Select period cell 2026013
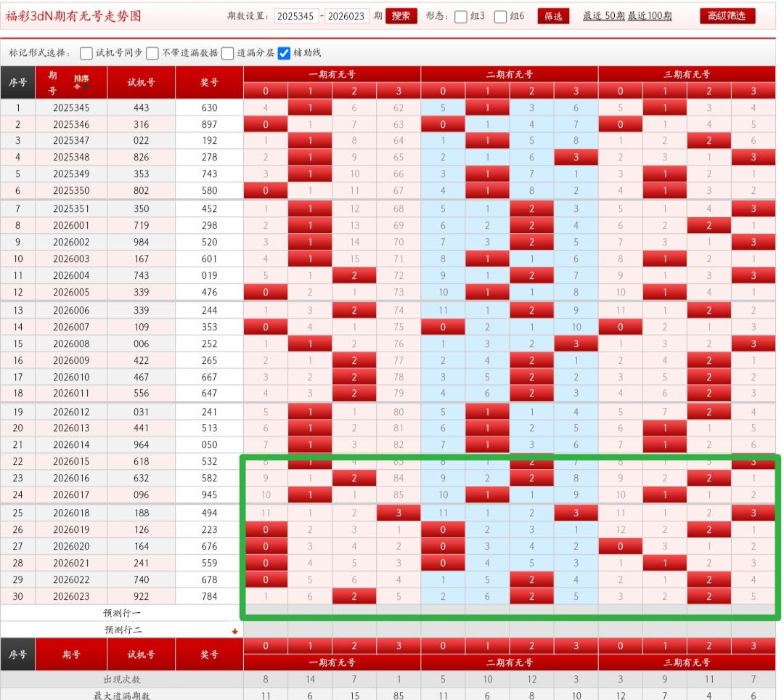Screen dimensions: 784x700 pos(71,428)
